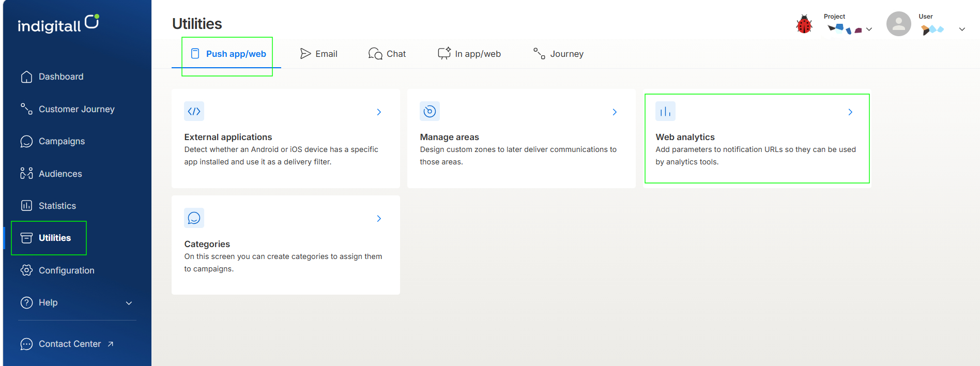Click the External applications code icon
Viewport: 980px width, 366px height.
click(x=194, y=111)
